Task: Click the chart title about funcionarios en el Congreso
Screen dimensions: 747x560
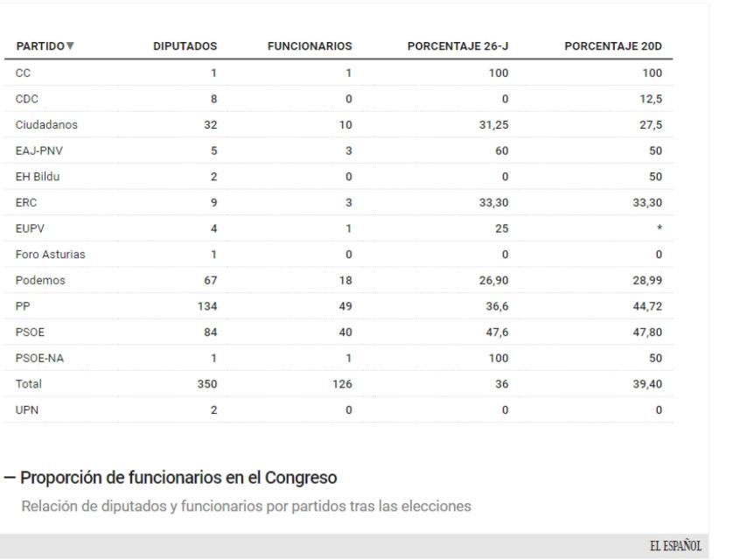Action: 179,478
